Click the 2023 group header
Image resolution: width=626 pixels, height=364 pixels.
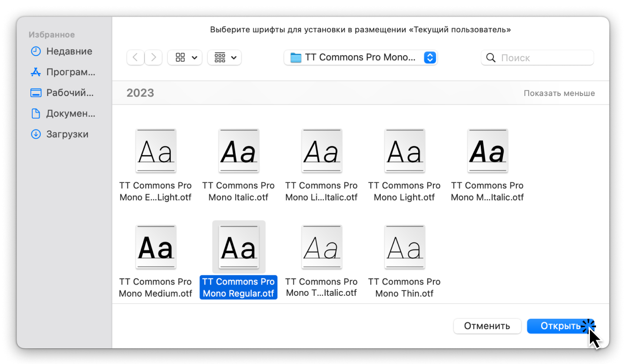coord(140,93)
